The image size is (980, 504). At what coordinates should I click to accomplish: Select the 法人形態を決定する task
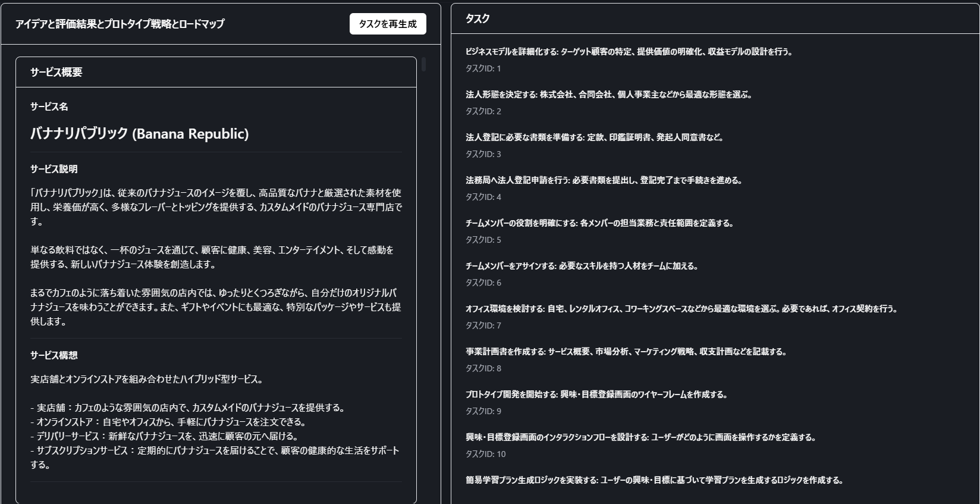[x=608, y=95]
